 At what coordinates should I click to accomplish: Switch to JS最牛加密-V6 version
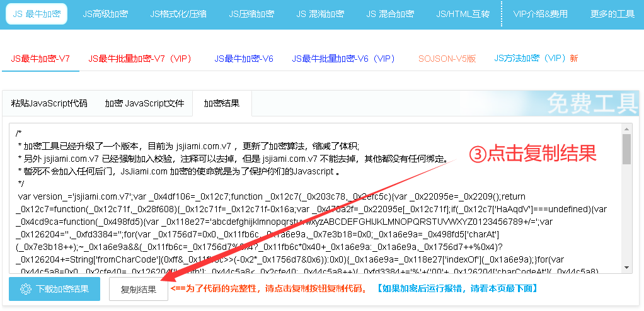(244, 59)
